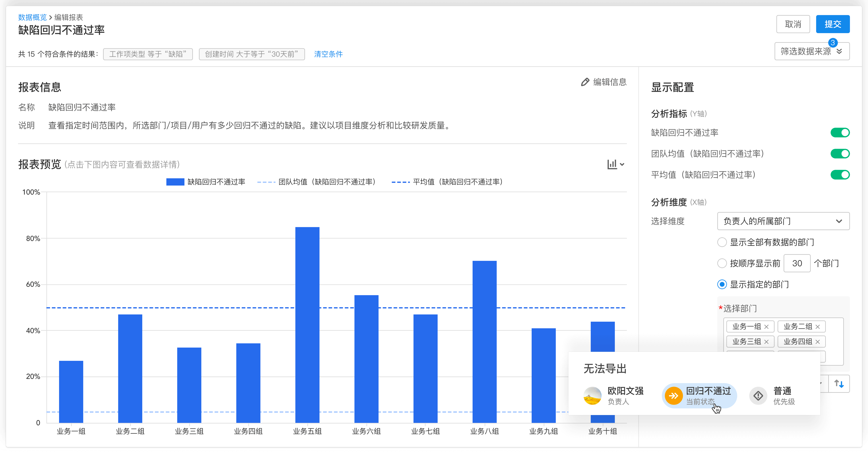The width and height of the screenshot is (868, 453).
Task: Turn off the 团队均值 toggle switch
Action: pyautogui.click(x=840, y=154)
